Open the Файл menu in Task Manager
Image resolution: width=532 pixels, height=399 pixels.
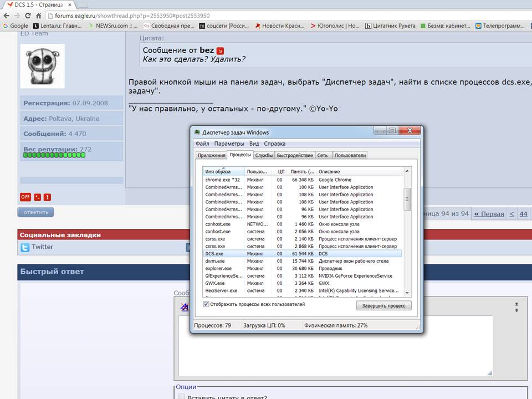click(202, 144)
